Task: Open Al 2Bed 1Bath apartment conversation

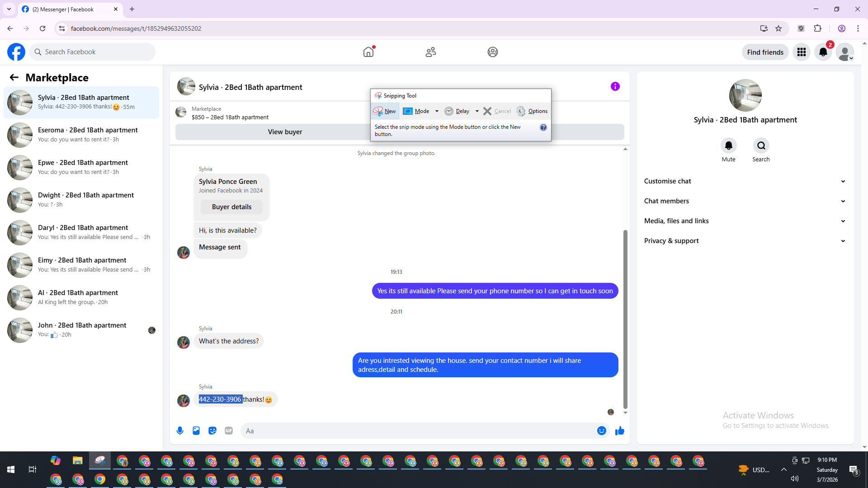Action: coord(81,298)
